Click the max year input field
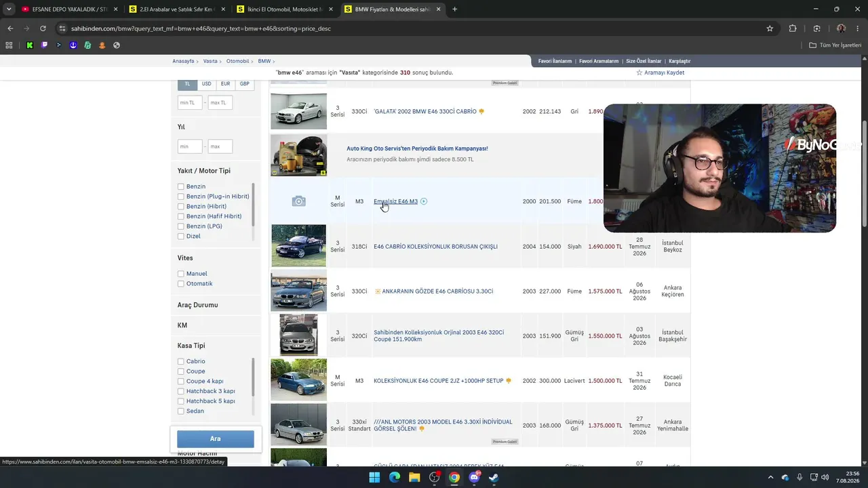 (220, 146)
